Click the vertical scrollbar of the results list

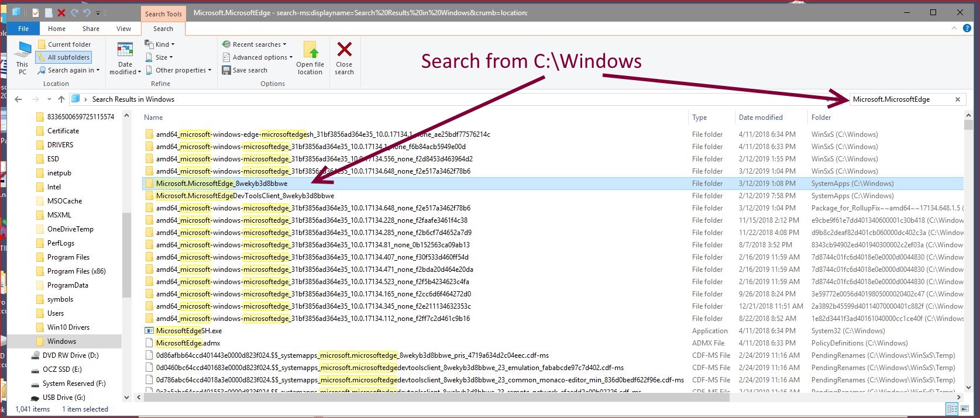click(968, 125)
